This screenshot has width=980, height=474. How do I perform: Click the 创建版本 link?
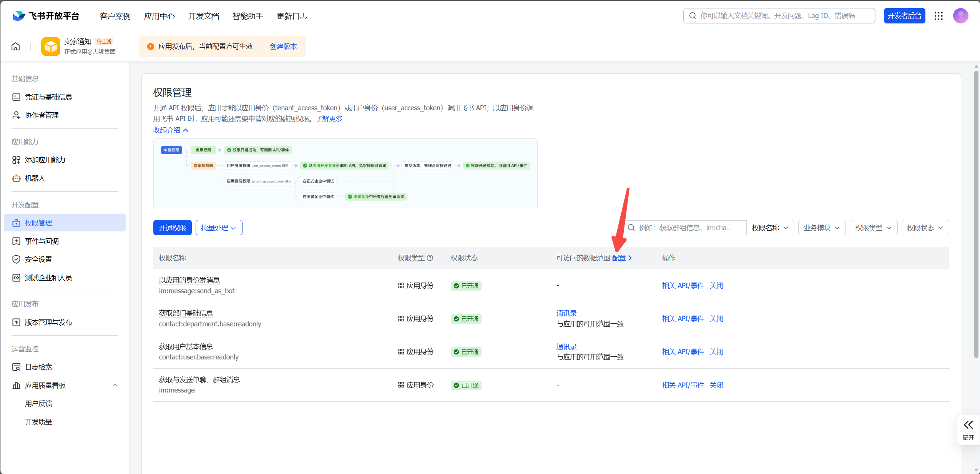coord(283,47)
